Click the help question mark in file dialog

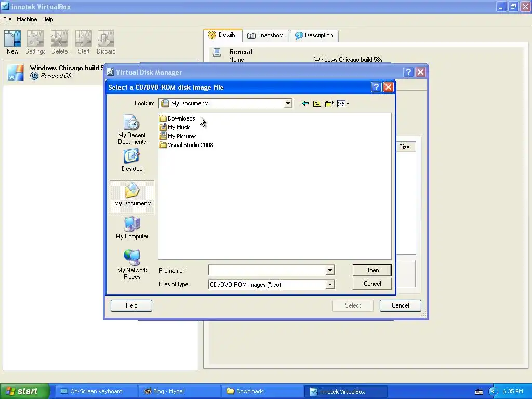(x=376, y=87)
